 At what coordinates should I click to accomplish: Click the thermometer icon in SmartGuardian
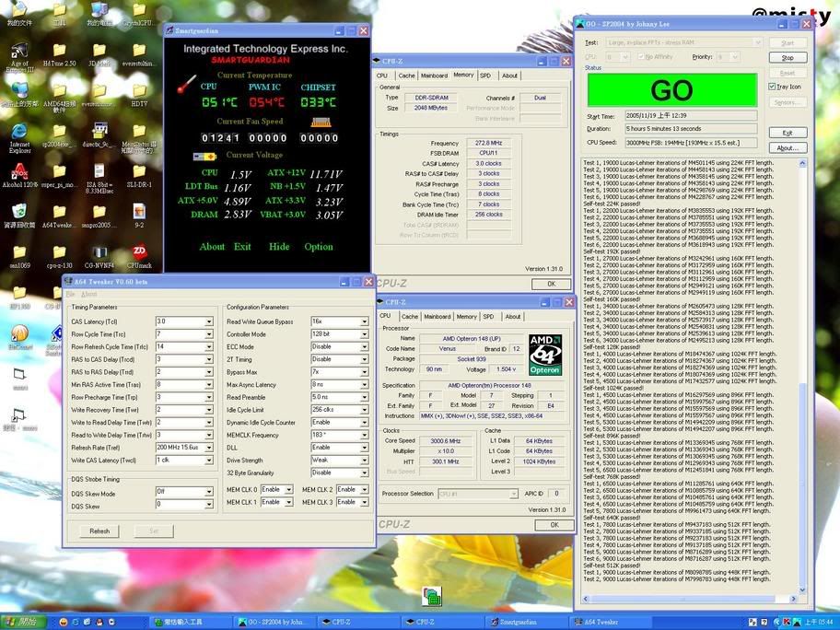tap(188, 83)
